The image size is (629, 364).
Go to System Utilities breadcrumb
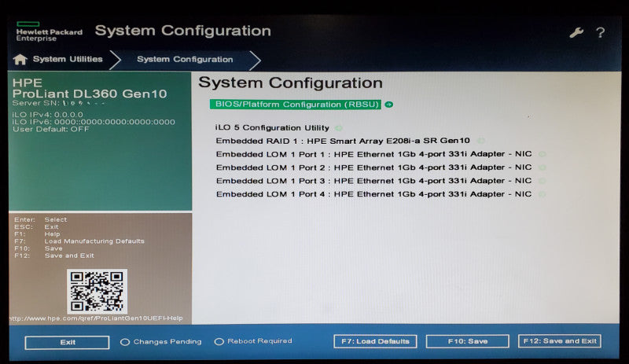point(68,60)
